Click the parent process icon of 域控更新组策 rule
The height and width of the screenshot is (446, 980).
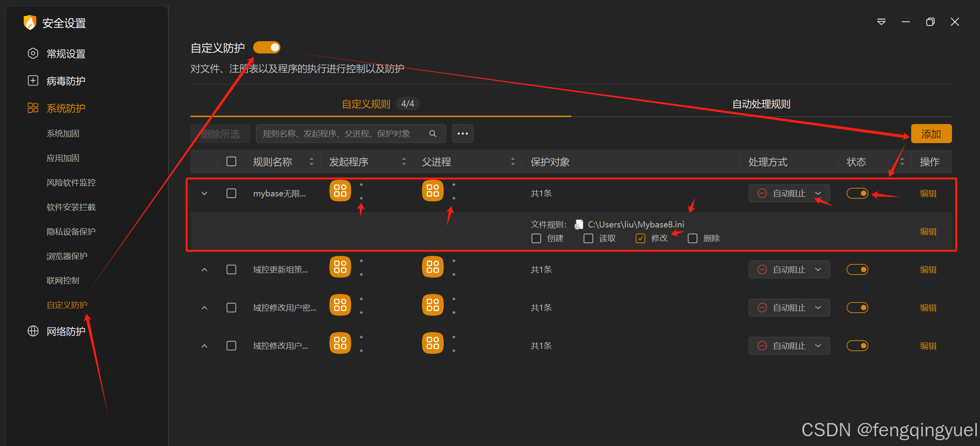tap(432, 267)
